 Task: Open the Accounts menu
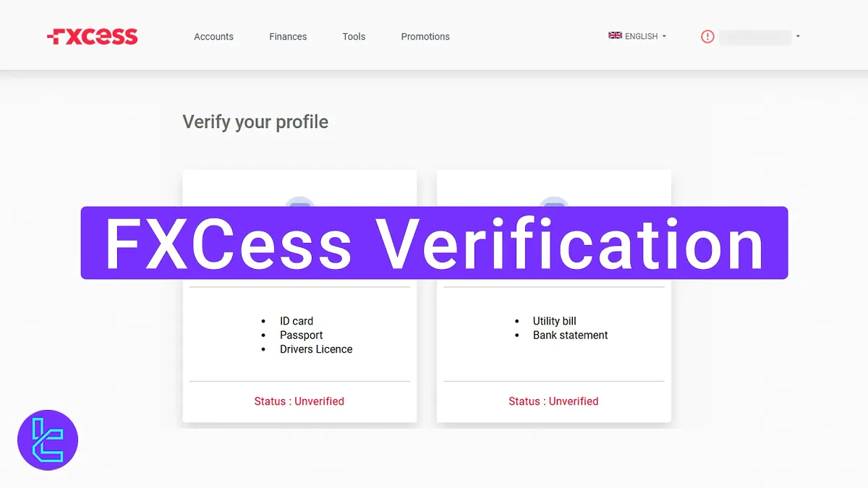[213, 36]
